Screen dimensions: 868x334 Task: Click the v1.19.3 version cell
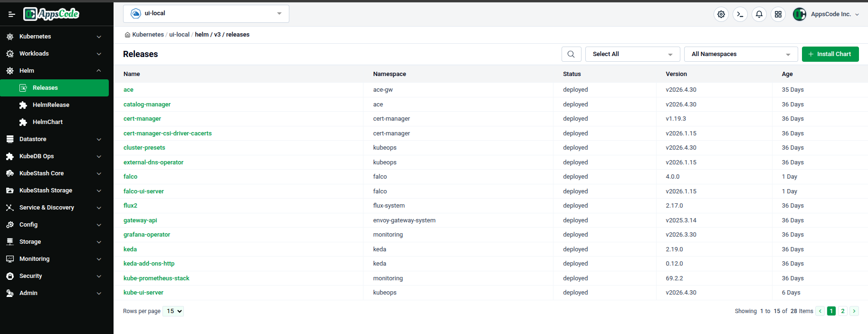676,119
